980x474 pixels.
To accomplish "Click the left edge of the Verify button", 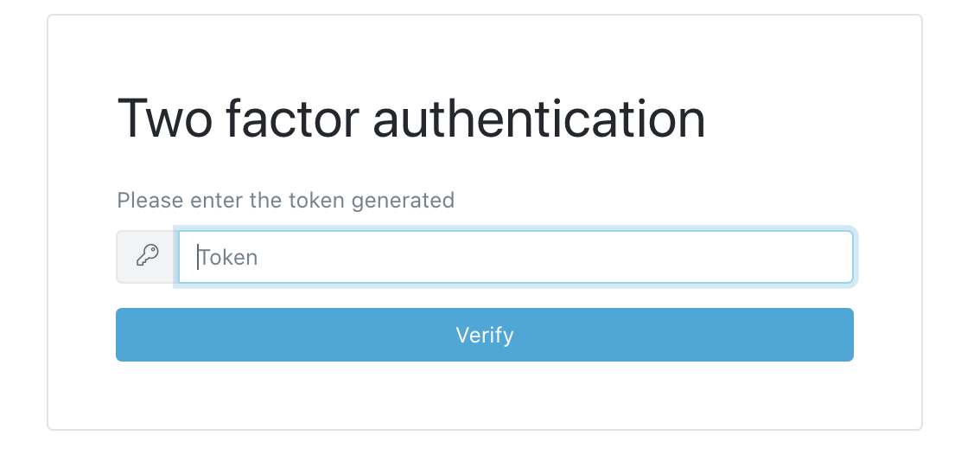I will point(126,335).
